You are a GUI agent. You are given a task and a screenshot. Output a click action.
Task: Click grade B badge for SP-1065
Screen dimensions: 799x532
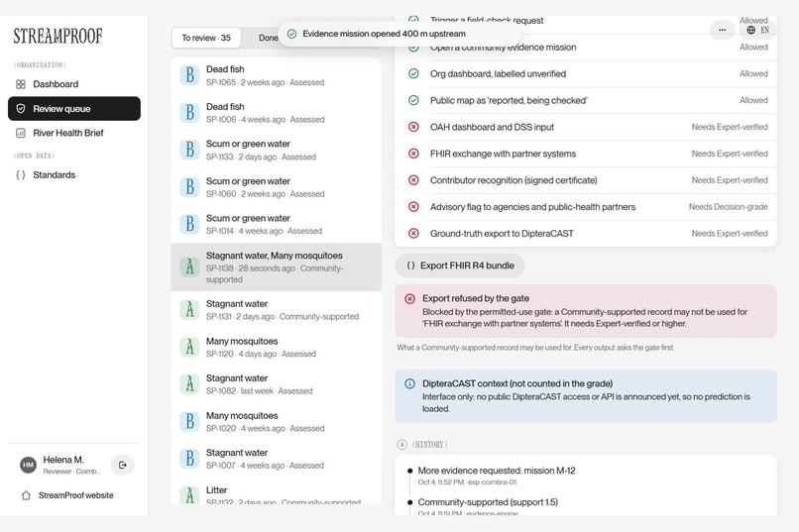189,75
